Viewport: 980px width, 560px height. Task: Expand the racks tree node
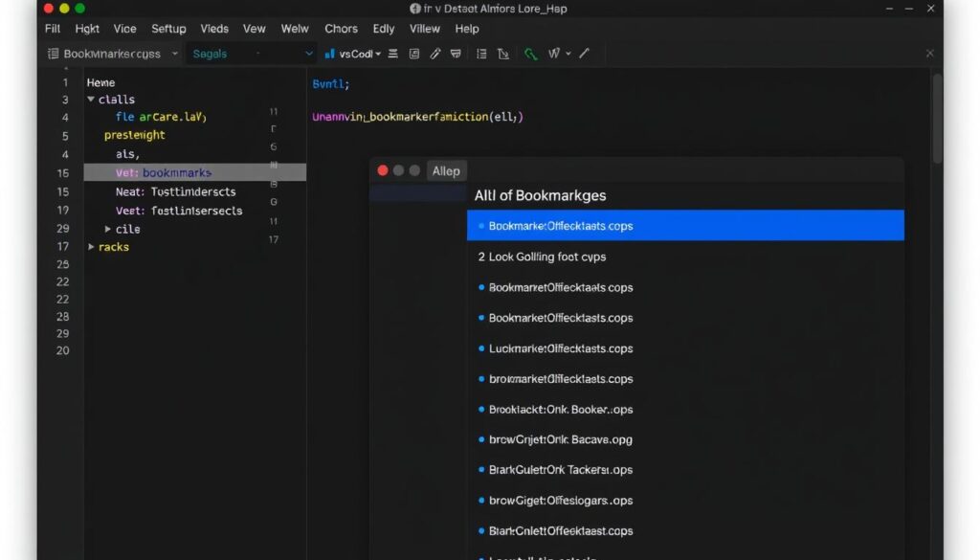(91, 247)
